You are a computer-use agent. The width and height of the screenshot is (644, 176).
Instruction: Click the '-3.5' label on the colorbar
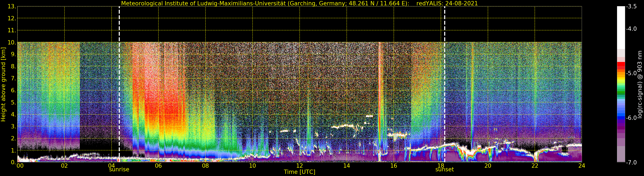(x=631, y=6)
